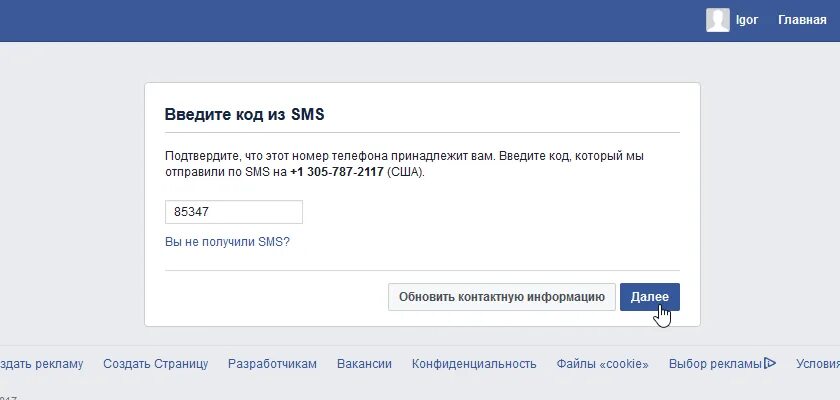Open the Условия footer link
The height and width of the screenshot is (400, 840).
(x=818, y=364)
